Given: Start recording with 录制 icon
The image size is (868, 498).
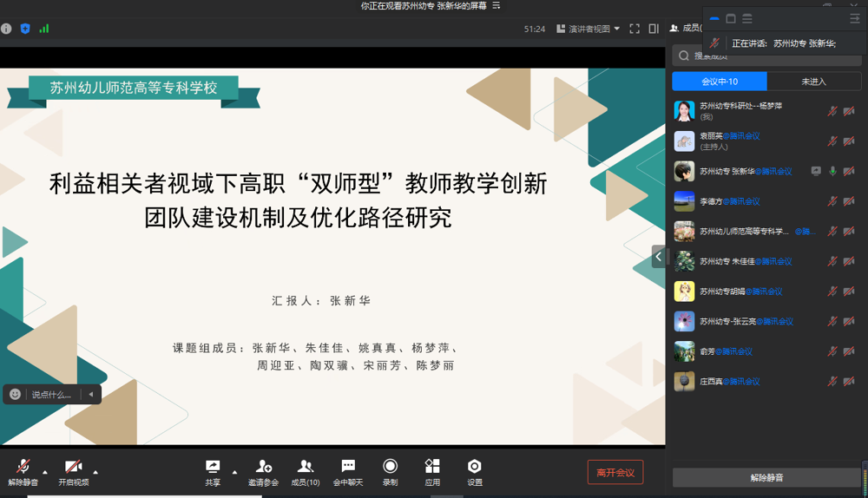Looking at the screenshot, I should pos(390,468).
